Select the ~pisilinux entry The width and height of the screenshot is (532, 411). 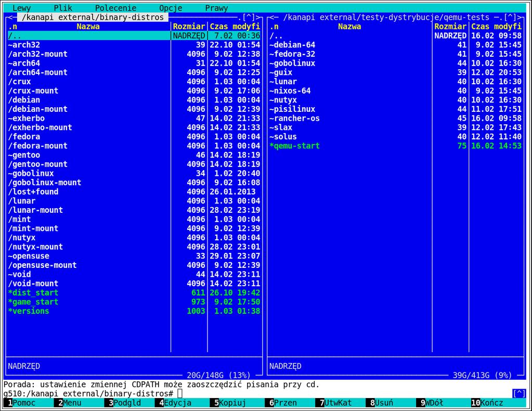click(x=395, y=109)
